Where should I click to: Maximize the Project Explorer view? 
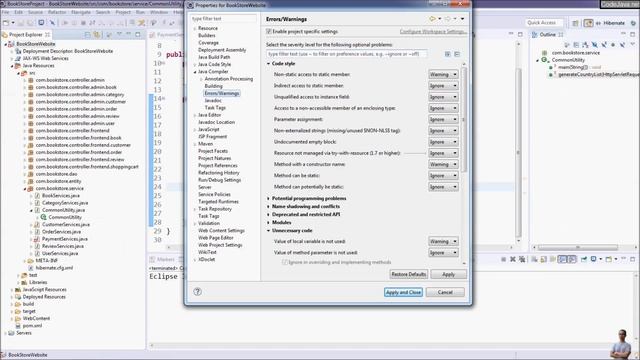click(138, 35)
